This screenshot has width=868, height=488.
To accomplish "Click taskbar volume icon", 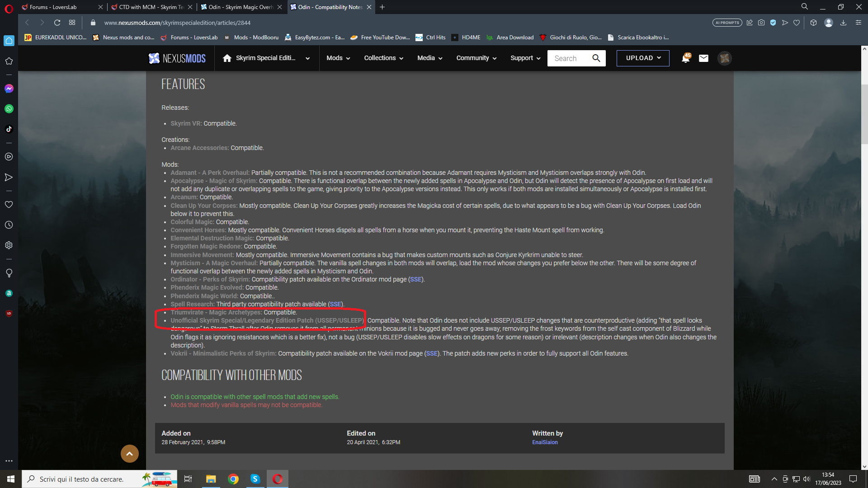I will pos(807,479).
